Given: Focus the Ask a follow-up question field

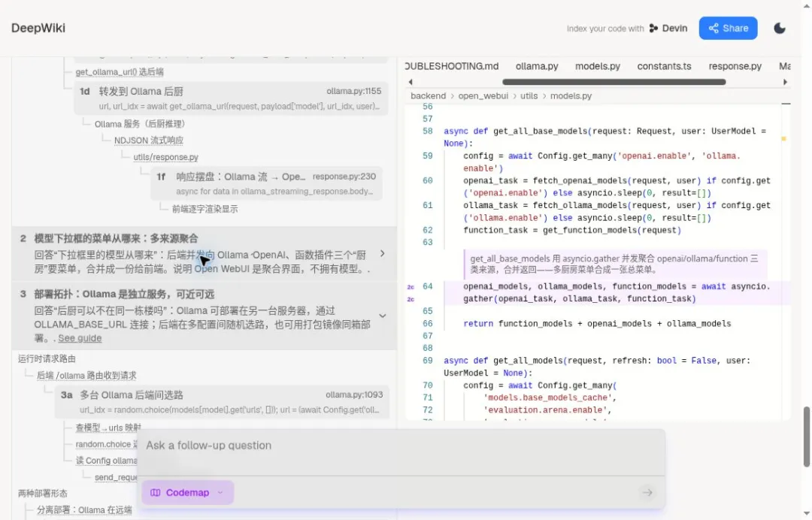Looking at the screenshot, I should coord(401,446).
